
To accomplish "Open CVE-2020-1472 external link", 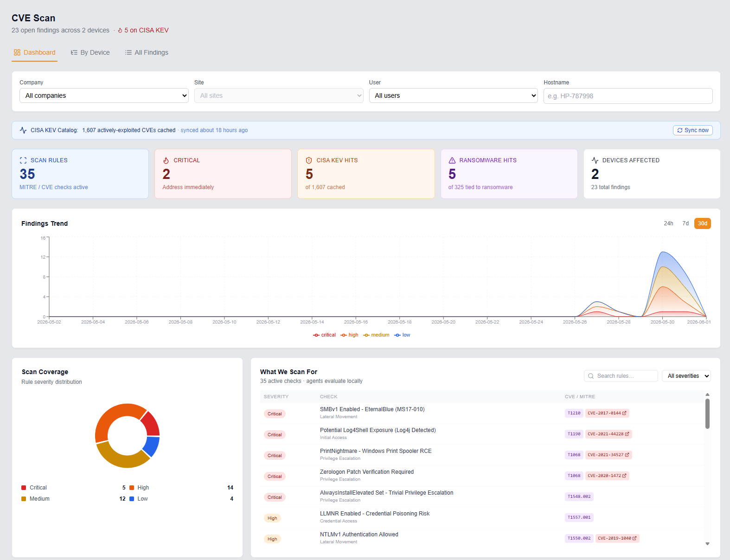I will tap(607, 476).
